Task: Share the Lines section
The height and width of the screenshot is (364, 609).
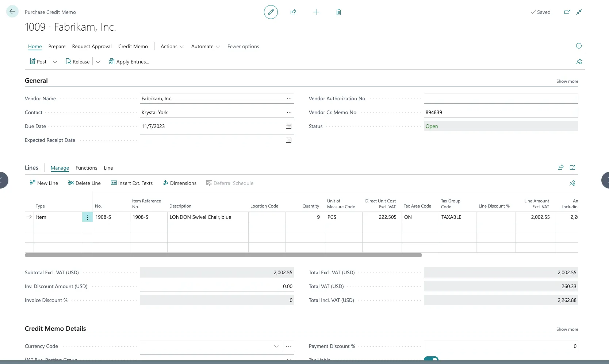Action: click(x=560, y=167)
